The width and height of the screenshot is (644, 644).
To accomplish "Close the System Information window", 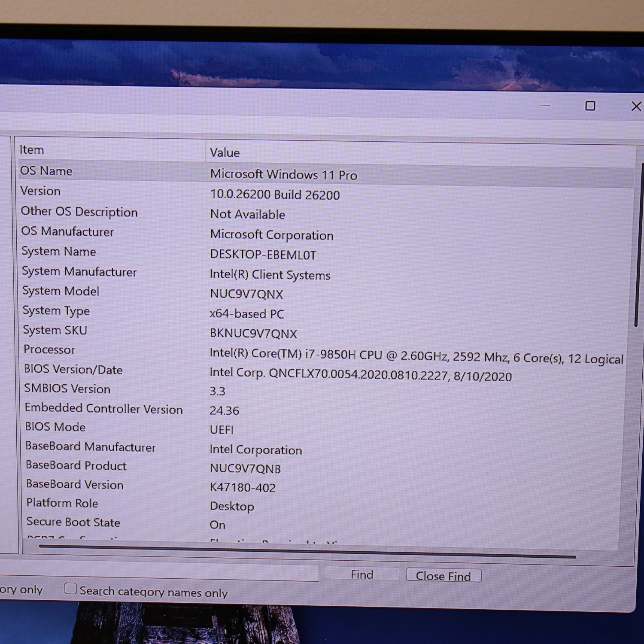I will pyautogui.click(x=636, y=106).
